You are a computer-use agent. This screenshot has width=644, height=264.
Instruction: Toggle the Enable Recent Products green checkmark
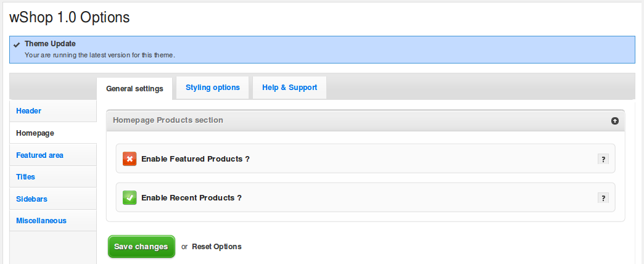(x=130, y=198)
